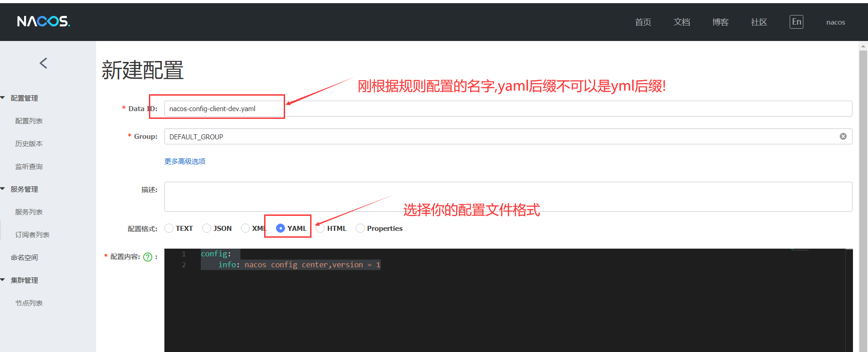Open 文档 in top navigation
The height and width of the screenshot is (352, 868).
tap(682, 22)
